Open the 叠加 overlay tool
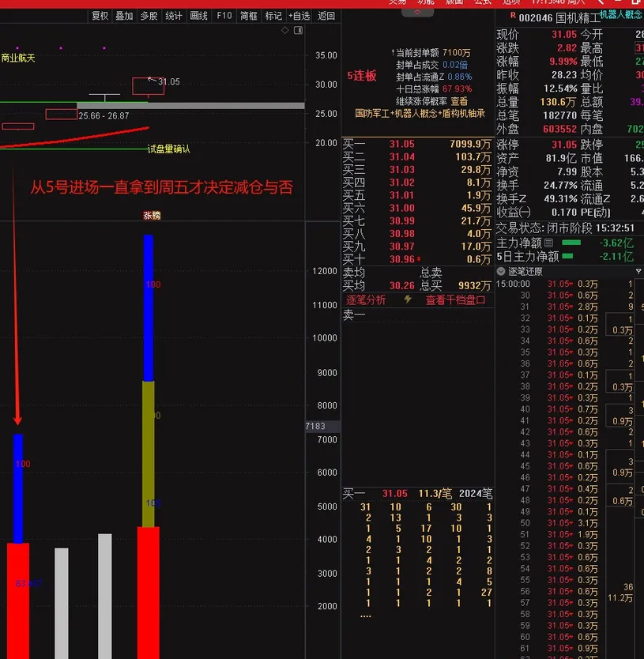The image size is (644, 659). 124,16
